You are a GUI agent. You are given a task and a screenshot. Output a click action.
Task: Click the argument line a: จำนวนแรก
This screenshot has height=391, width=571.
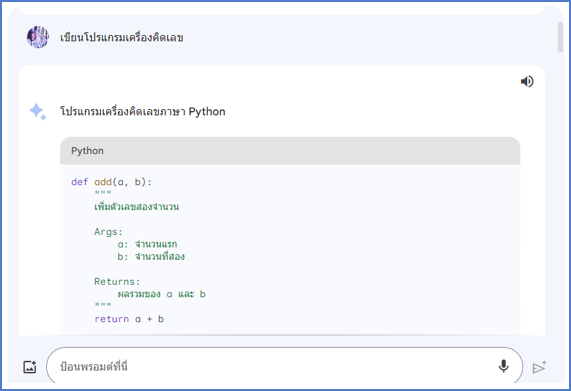[x=147, y=244]
